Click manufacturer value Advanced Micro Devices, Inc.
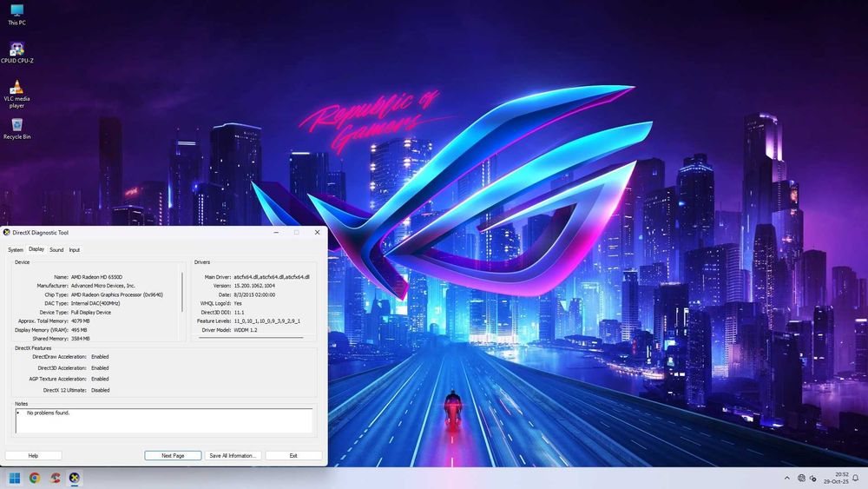 click(103, 286)
